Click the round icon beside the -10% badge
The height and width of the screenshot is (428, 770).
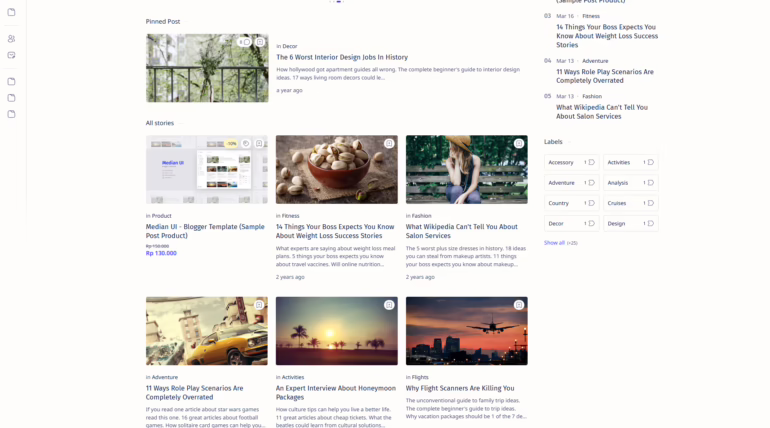coord(246,144)
